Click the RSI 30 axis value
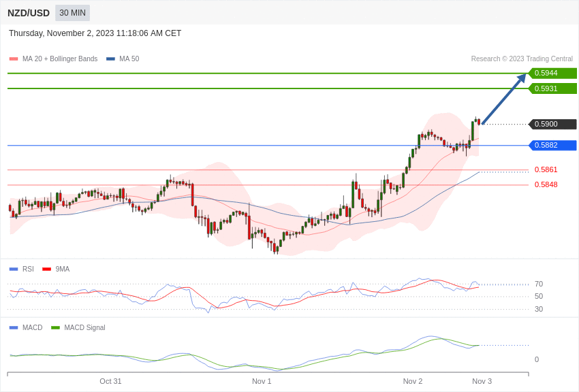579x392 pixels. [539, 309]
